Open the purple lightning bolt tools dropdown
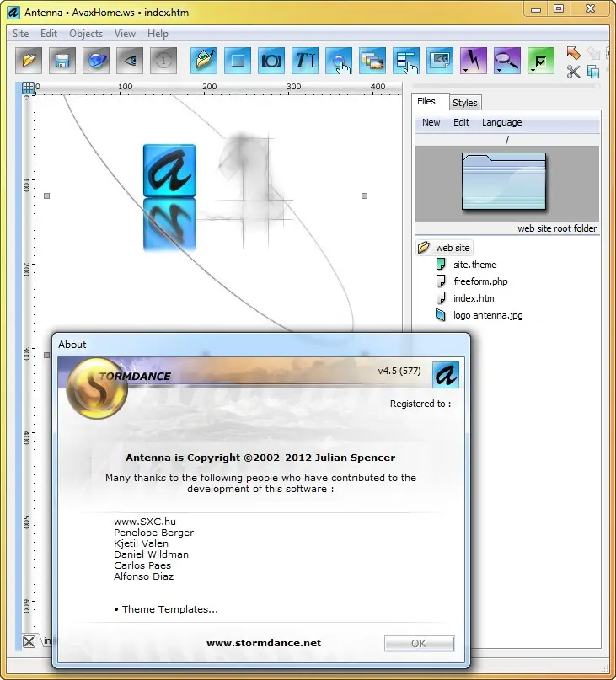616x680 pixels. pos(474,61)
